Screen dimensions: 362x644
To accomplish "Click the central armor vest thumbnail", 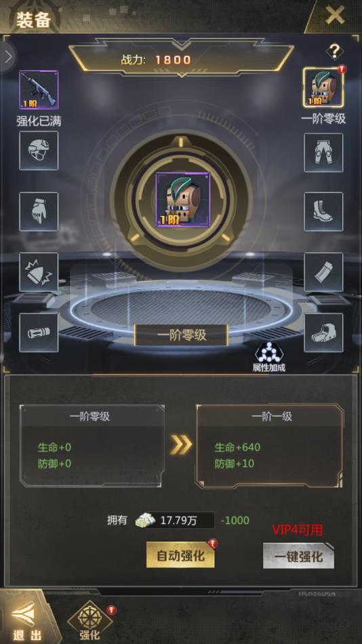I will click(182, 200).
